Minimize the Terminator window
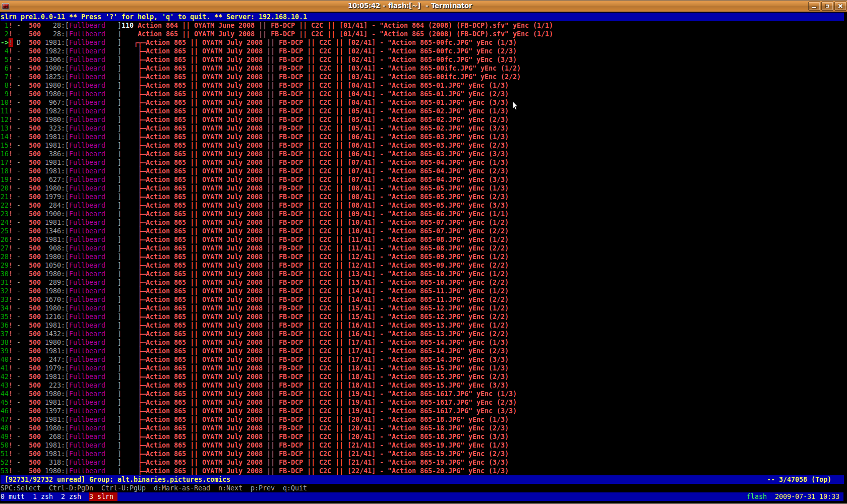 point(814,6)
